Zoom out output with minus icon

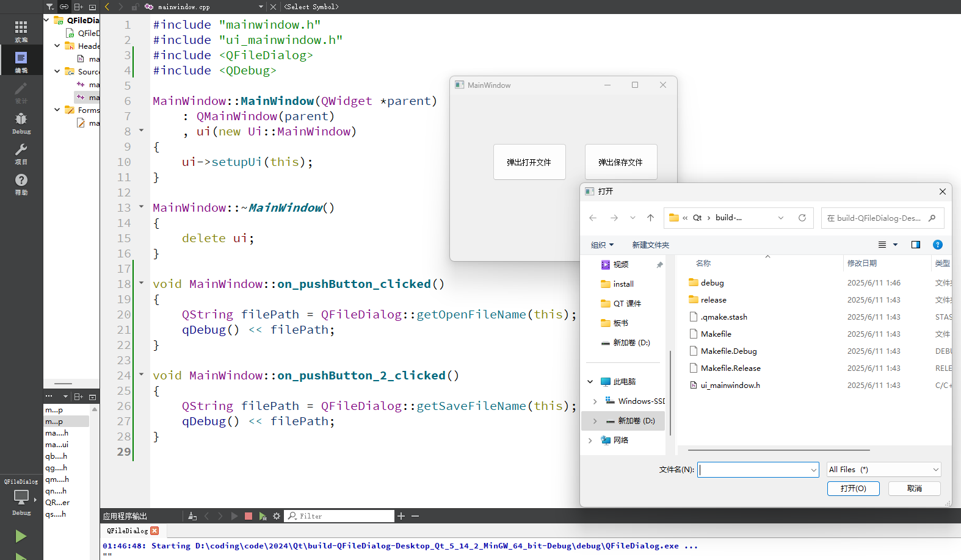415,516
